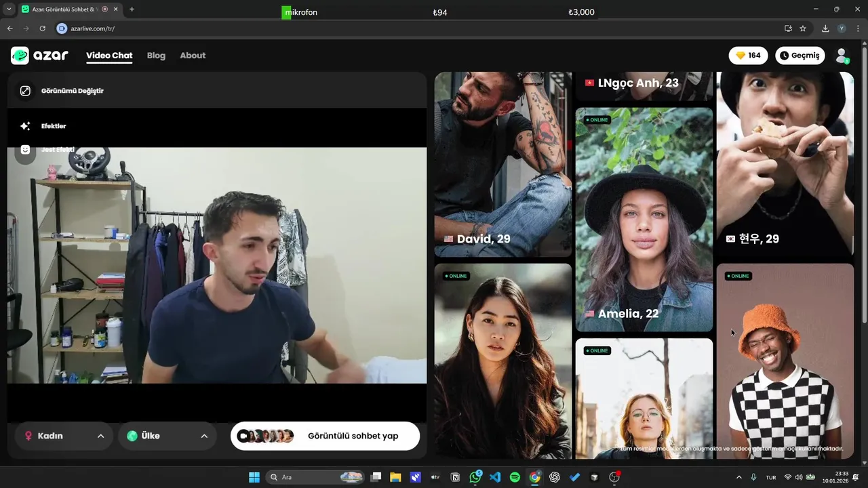Open 현우, 29 profile card
The image size is (868, 488).
point(785,164)
